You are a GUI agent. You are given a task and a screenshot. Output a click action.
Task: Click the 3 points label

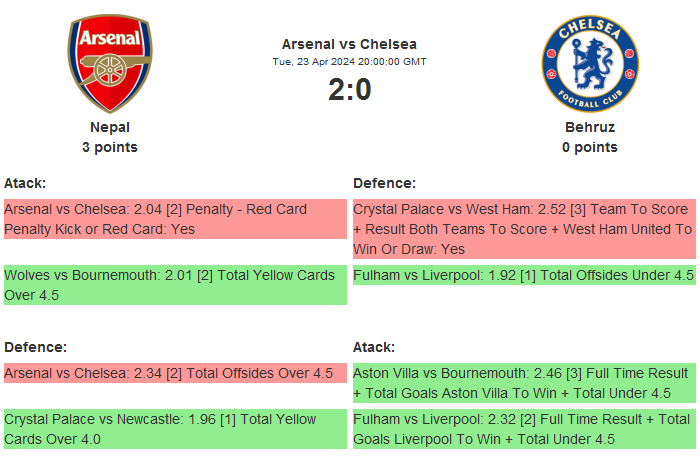(x=110, y=147)
